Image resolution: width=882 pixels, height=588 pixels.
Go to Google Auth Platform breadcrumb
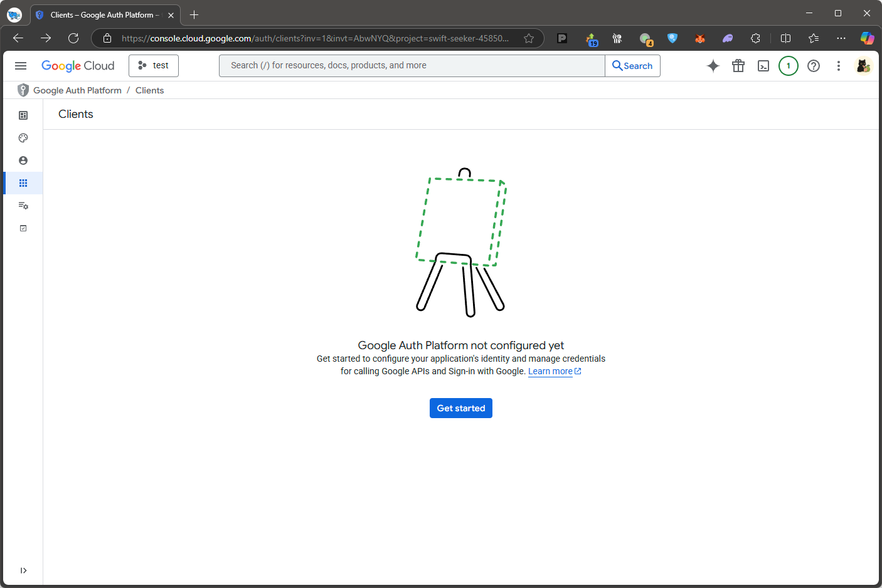77,90
